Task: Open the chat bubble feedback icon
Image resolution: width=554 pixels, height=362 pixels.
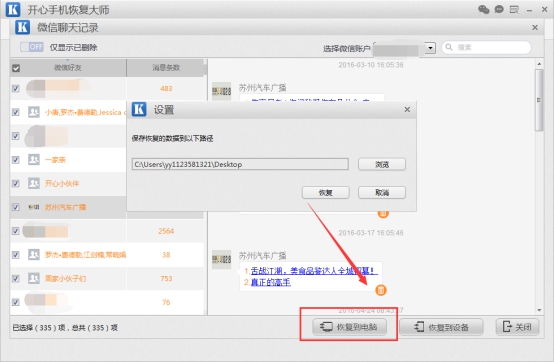Action: pos(499,10)
